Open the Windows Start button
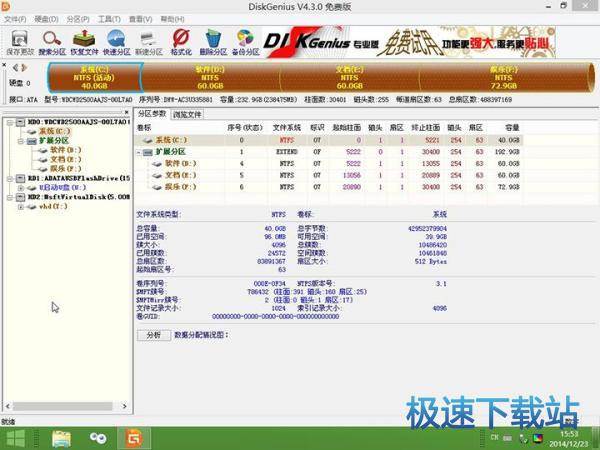600x450 pixels. (x=15, y=439)
